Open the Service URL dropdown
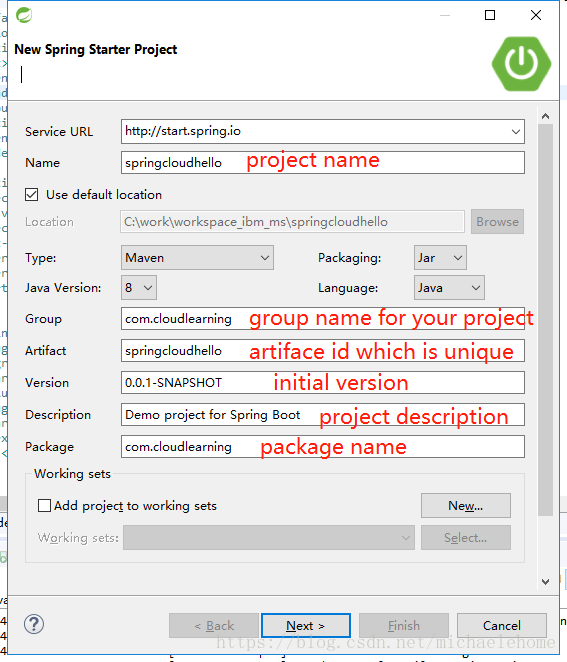The image size is (567, 662). click(515, 131)
